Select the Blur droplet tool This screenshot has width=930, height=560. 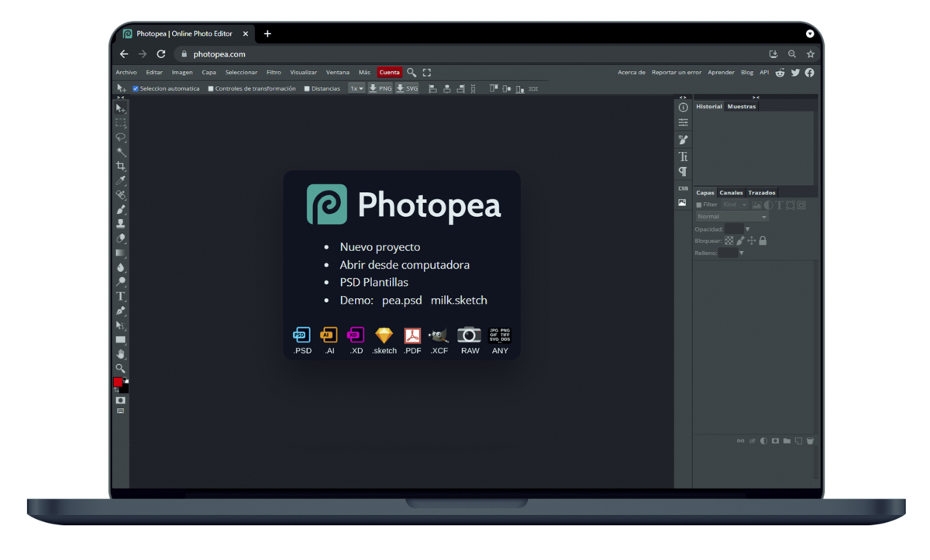(120, 267)
